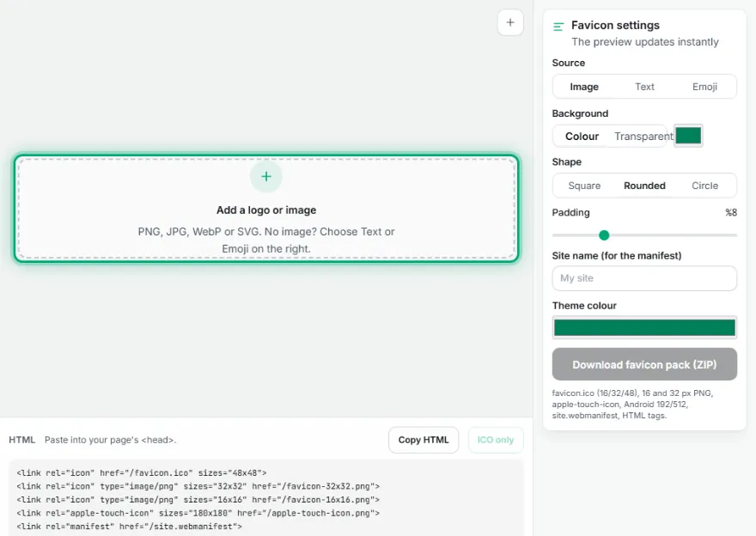
Task: Click the Padding slider handle
Action: tap(604, 235)
